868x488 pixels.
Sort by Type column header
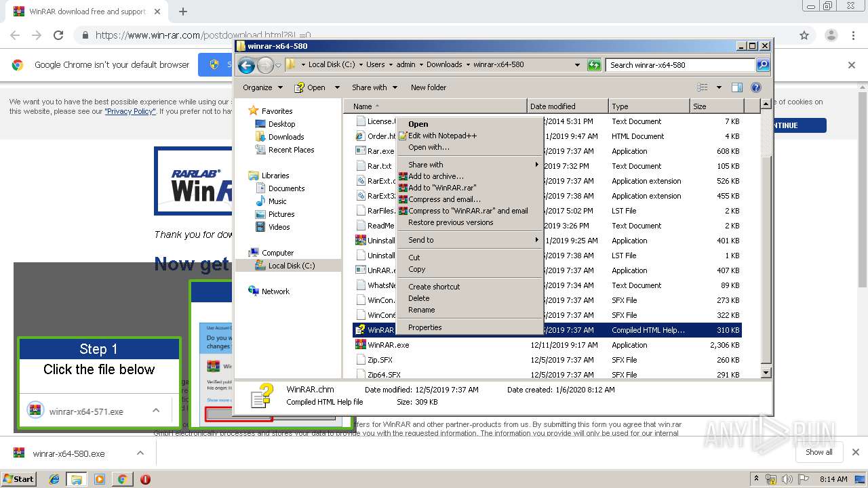tap(649, 106)
